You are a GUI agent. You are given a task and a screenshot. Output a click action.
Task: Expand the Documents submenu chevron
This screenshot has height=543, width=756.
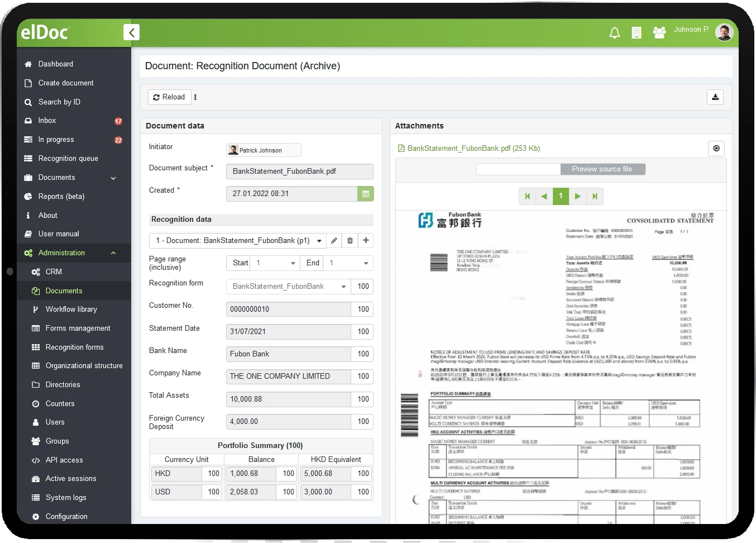[113, 178]
